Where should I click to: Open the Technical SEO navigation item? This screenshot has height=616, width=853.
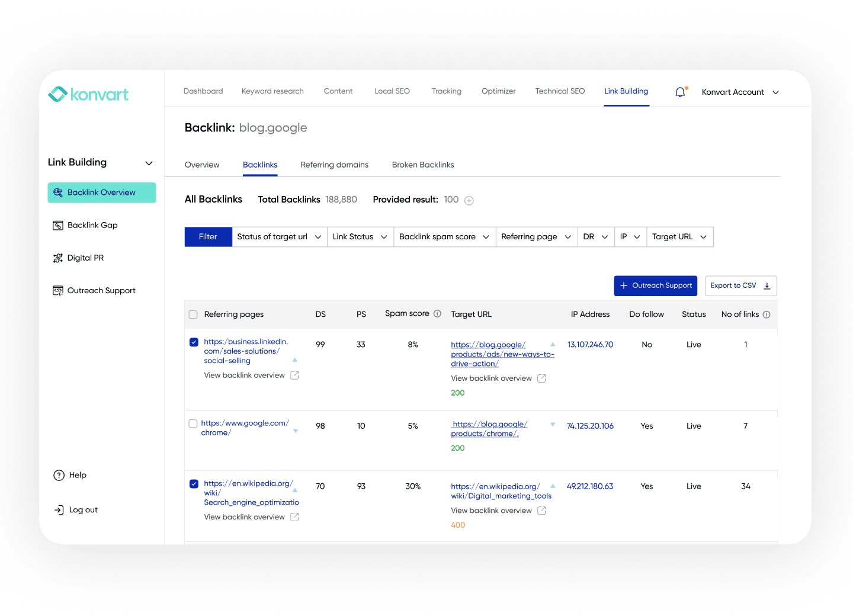tap(559, 91)
